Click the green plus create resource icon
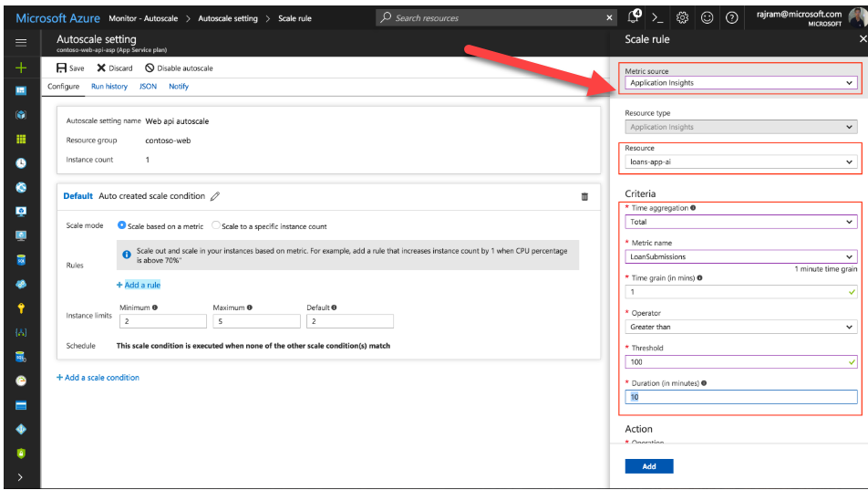The width and height of the screenshot is (868, 490). coord(21,68)
